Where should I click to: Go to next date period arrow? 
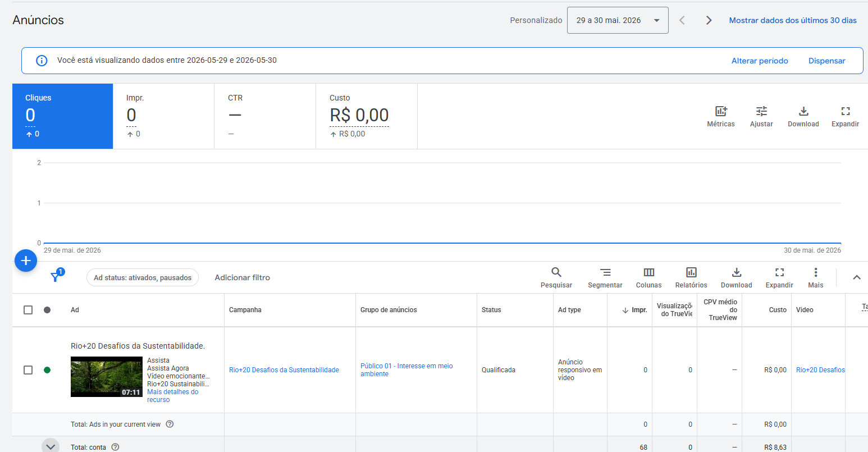pyautogui.click(x=709, y=20)
